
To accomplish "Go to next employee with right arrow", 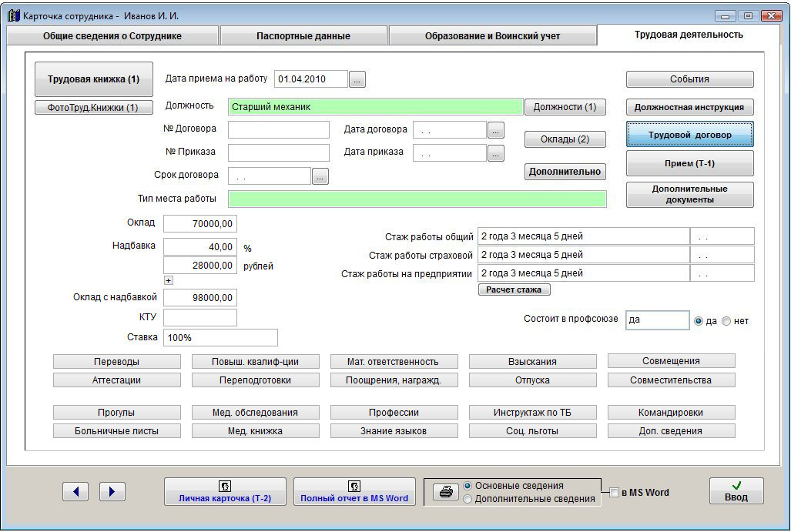I will [x=112, y=491].
